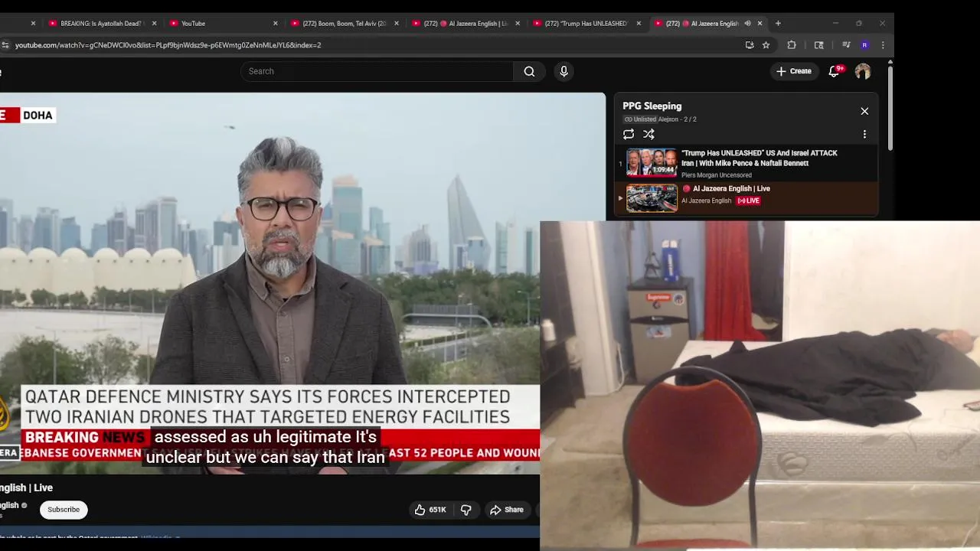Open the Chrome media controls icon
This screenshot has width=980, height=551.
click(x=846, y=45)
